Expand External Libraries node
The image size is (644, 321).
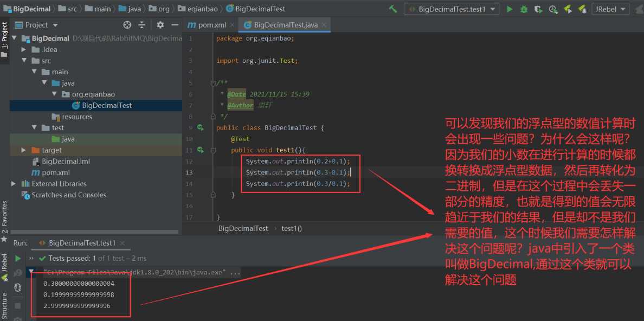(15, 184)
